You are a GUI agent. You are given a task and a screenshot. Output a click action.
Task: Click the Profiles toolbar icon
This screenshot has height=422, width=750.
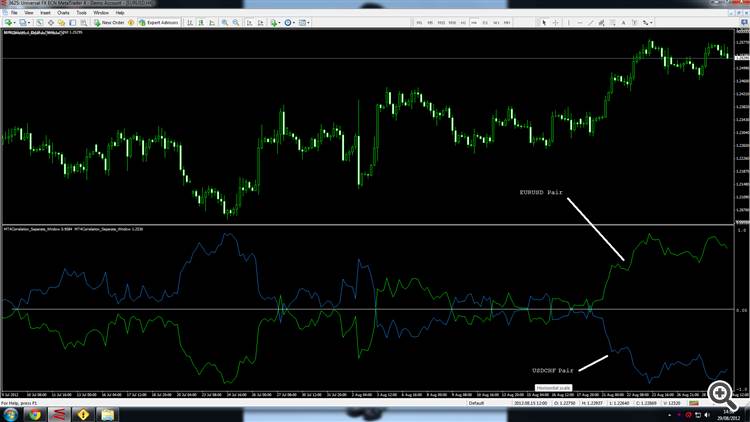[x=22, y=22]
